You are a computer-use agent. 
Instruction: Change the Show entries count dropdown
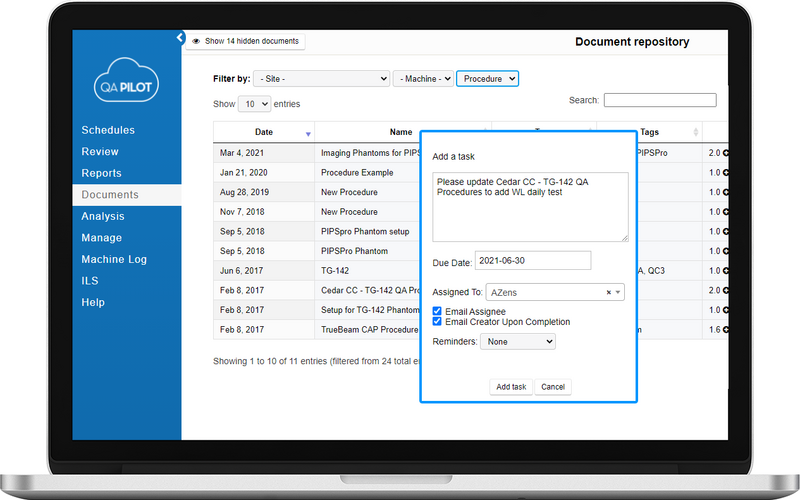coord(254,104)
